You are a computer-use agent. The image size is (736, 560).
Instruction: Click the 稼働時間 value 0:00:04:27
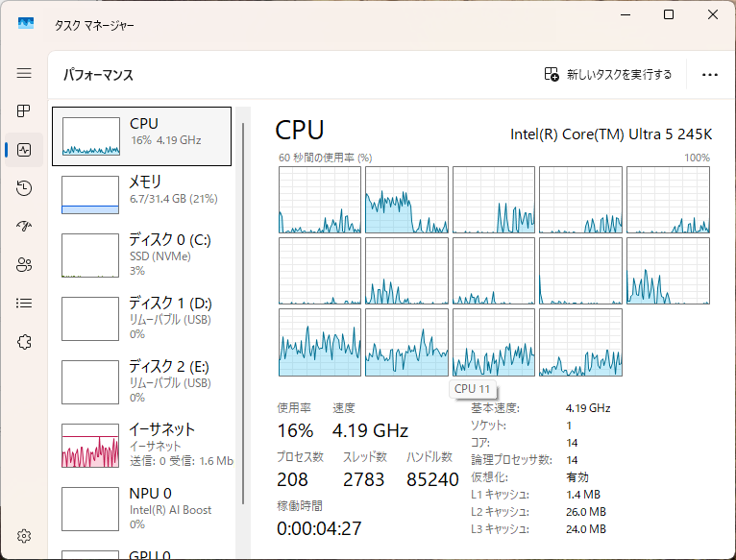pos(319,528)
